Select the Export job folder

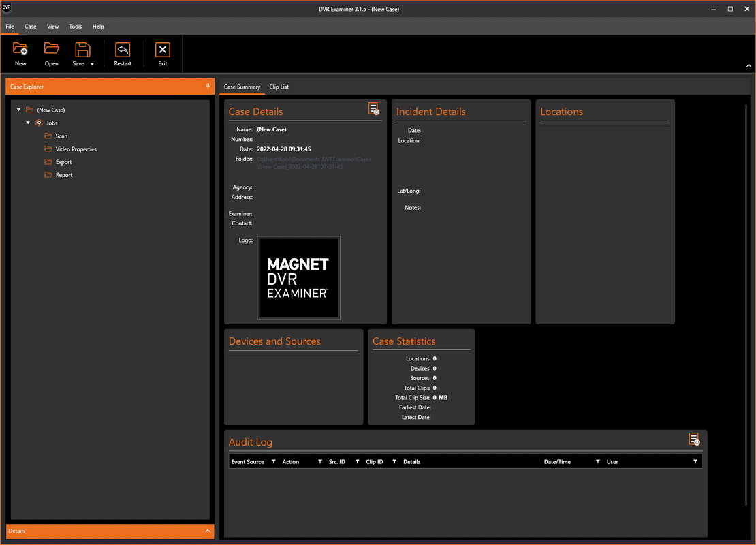(x=63, y=162)
